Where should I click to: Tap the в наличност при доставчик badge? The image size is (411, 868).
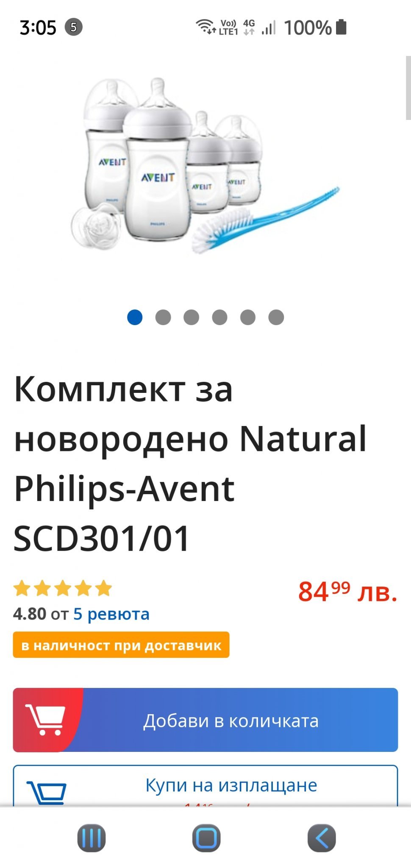[121, 645]
